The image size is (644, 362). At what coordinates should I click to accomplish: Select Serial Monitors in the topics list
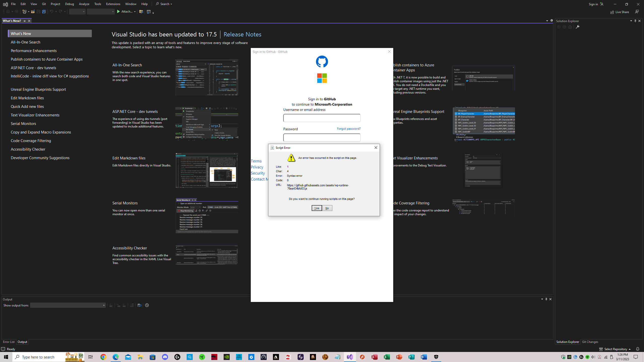pos(23,124)
